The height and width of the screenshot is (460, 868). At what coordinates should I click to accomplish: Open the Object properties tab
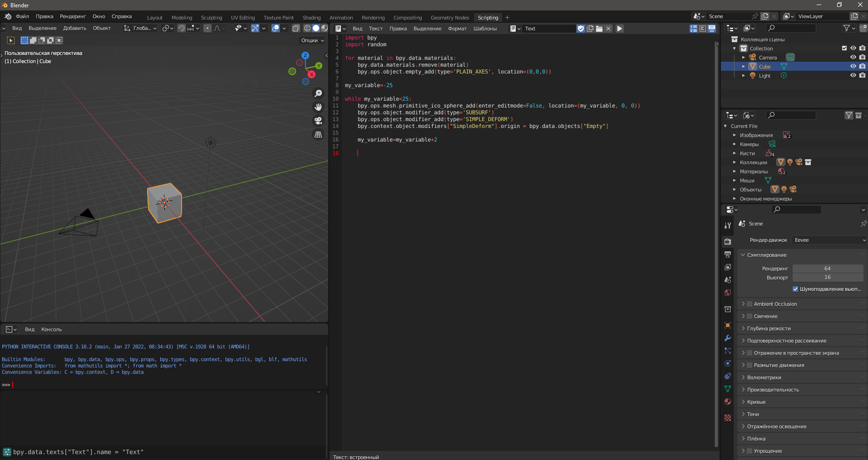(x=728, y=325)
